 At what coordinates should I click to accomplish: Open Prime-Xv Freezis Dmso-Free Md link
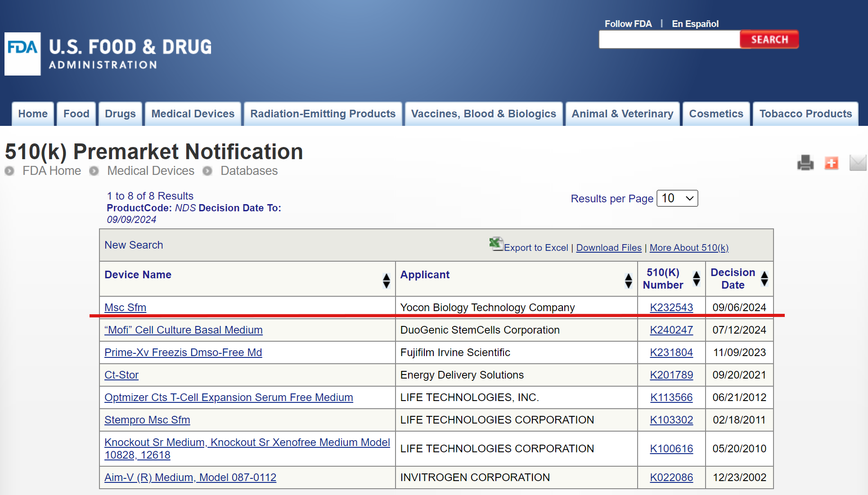click(x=183, y=352)
